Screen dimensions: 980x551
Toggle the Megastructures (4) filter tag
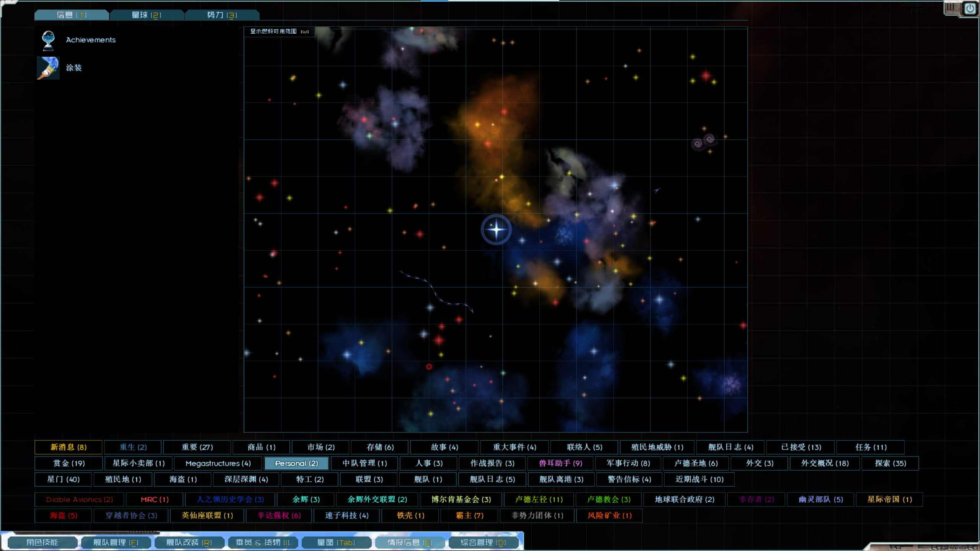pyautogui.click(x=218, y=463)
